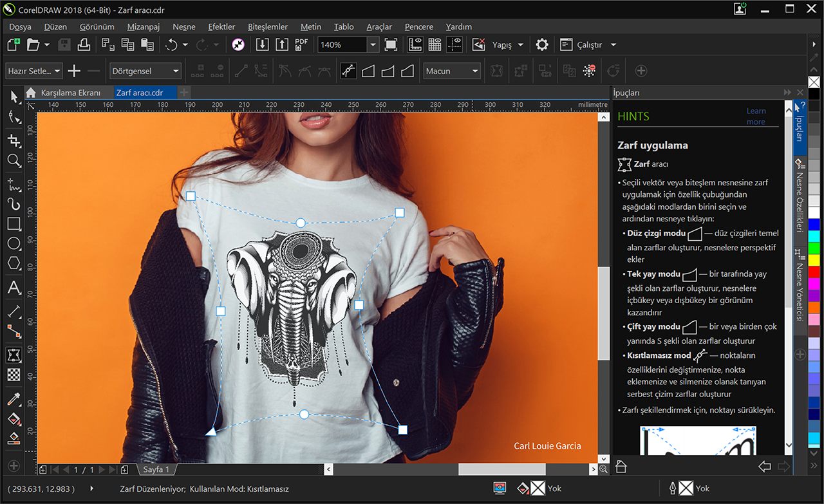Select the Ellipse tool
Screen dimensions: 824x504
tap(14, 243)
